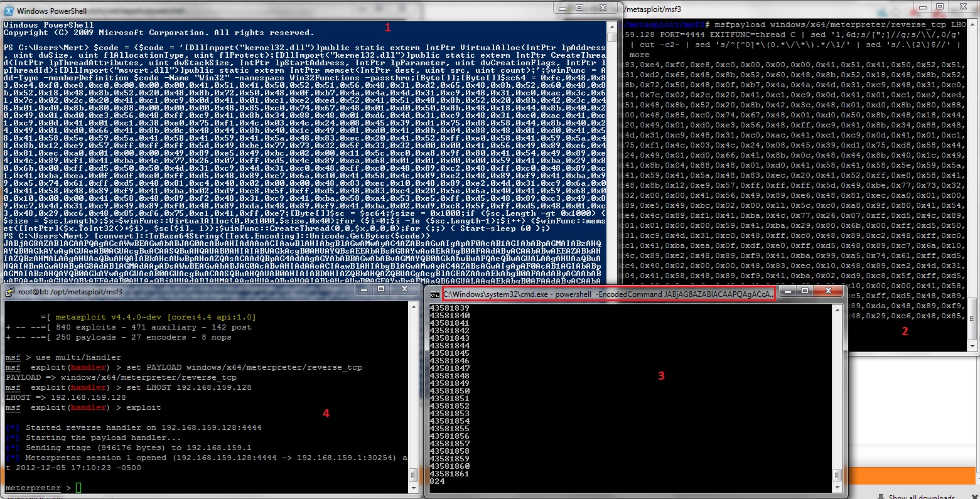
Task: Click the 'Started reverse handler' status line
Action: point(133,427)
